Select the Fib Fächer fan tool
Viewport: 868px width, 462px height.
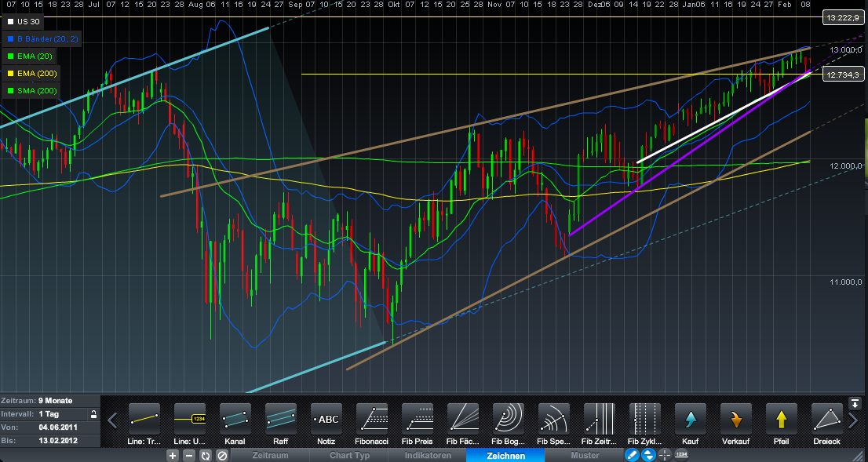(463, 419)
